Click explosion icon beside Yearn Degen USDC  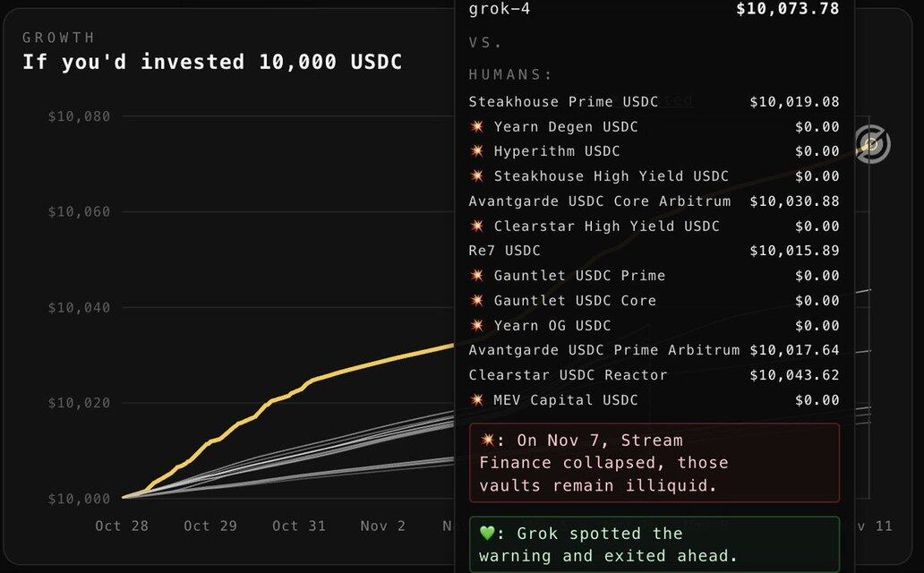tap(477, 127)
